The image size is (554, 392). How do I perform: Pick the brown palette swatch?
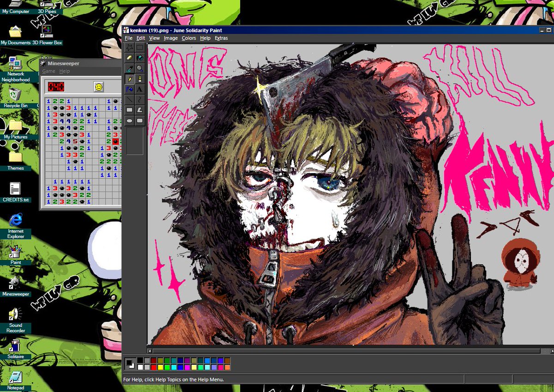(x=227, y=360)
